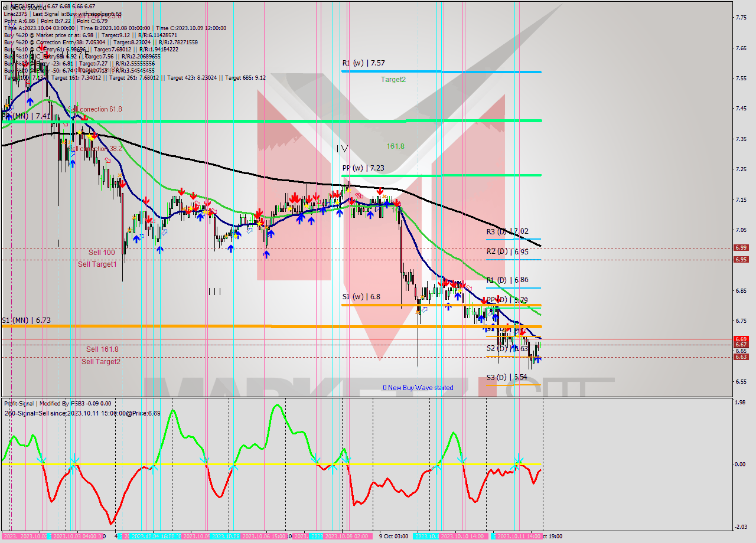Click the '9 Oct 03:00' time axis label

[393, 537]
